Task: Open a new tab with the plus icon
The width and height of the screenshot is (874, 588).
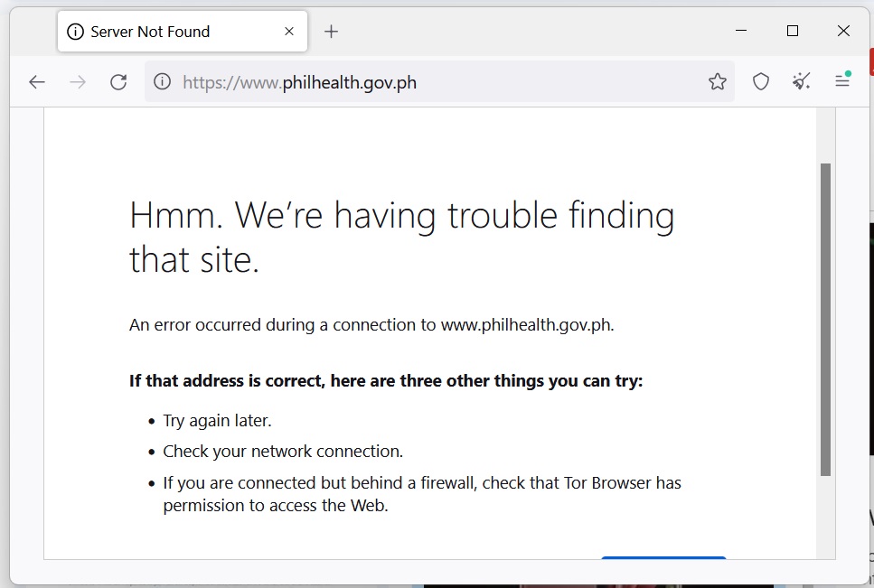Action: click(331, 30)
